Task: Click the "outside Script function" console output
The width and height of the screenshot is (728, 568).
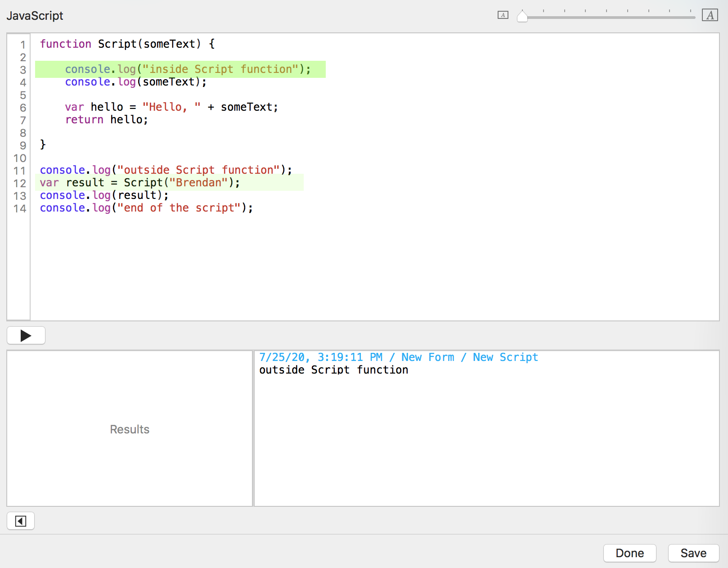Action: (x=333, y=370)
